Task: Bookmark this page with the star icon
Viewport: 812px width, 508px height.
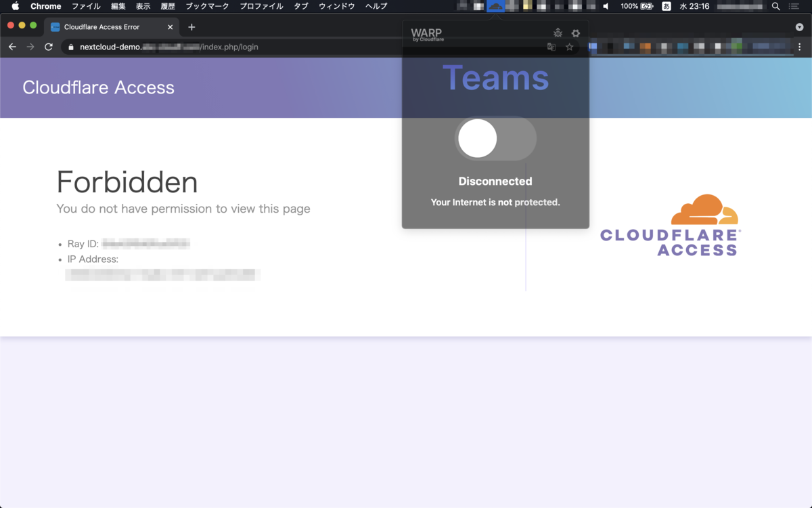Action: (x=570, y=47)
